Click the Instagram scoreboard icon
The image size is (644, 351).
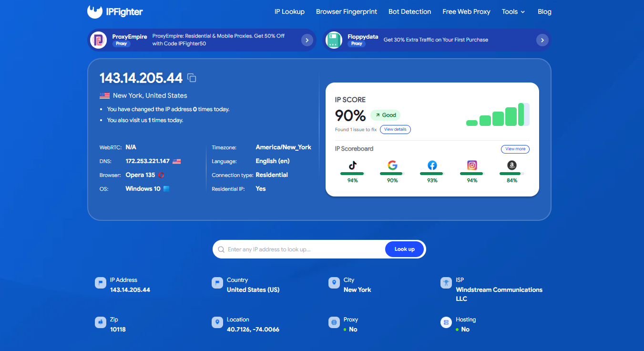472,165
